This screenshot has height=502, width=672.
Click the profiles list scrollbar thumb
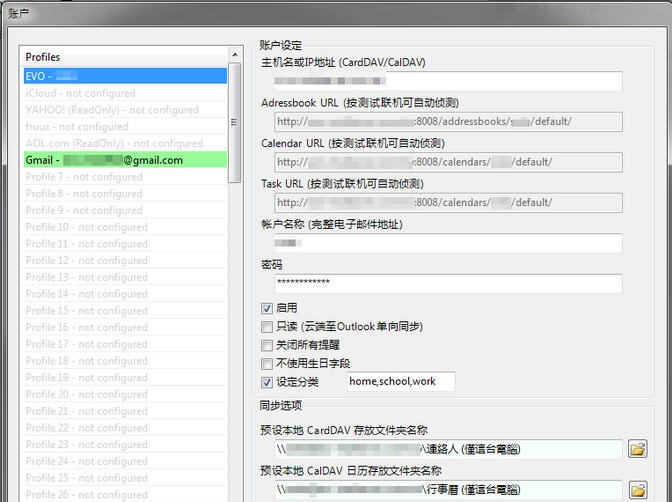(x=234, y=123)
